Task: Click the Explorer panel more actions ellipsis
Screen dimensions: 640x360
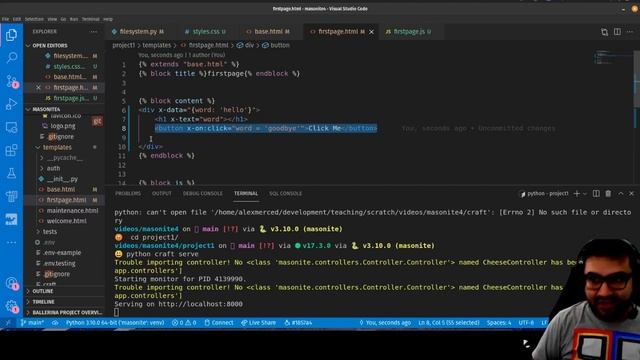Action: coord(93,32)
